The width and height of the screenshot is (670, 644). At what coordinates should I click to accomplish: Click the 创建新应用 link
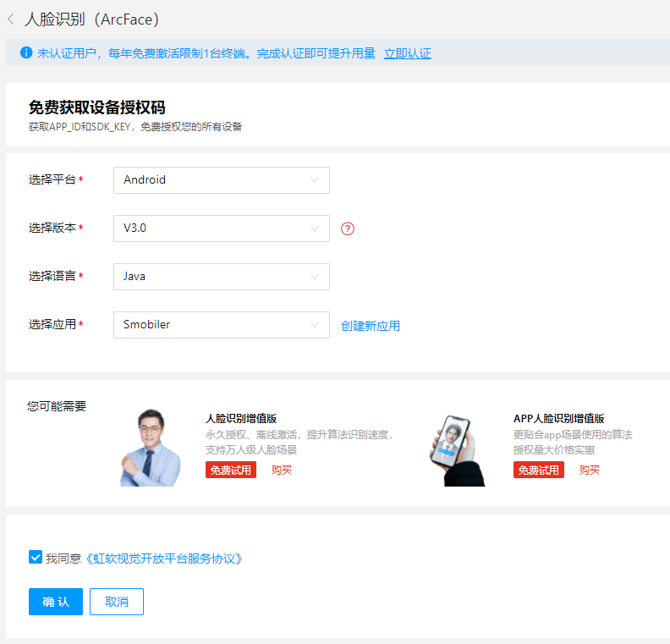coord(371,326)
